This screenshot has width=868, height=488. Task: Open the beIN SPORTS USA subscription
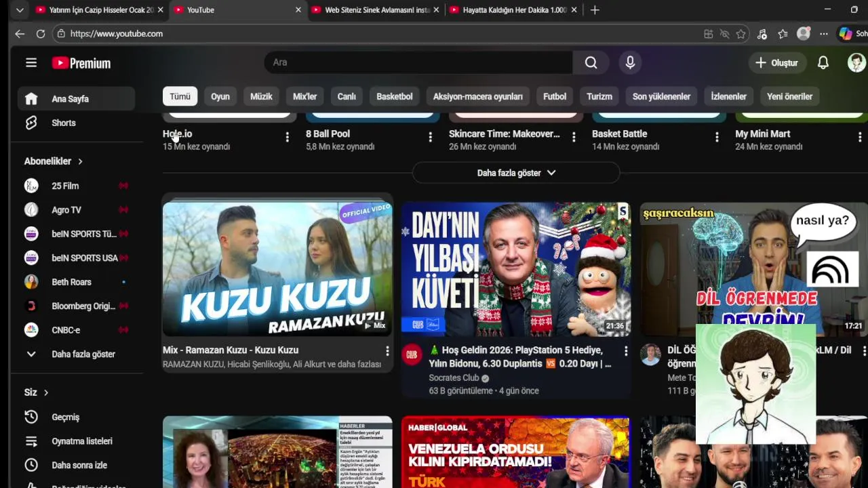click(76, 258)
